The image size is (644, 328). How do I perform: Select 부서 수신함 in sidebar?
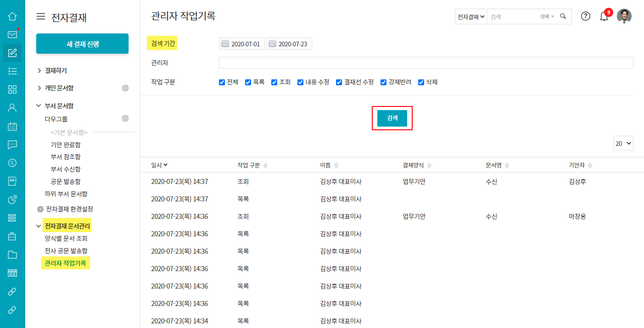[x=66, y=169]
